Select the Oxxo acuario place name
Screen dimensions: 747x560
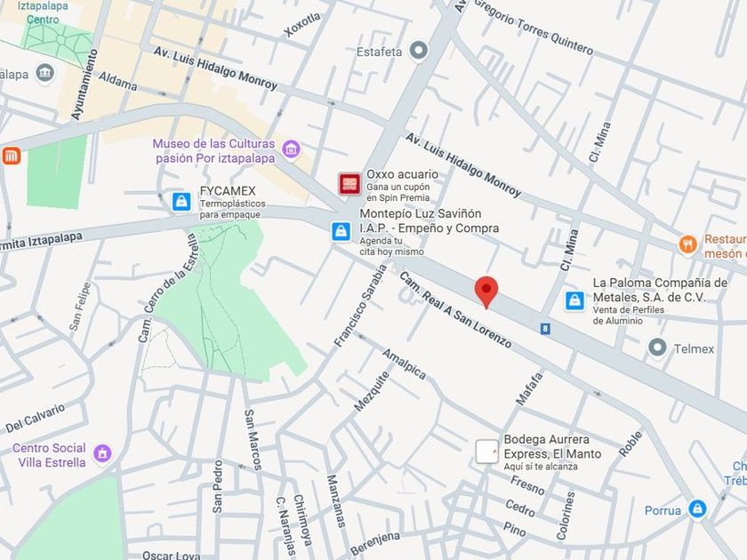tap(402, 174)
